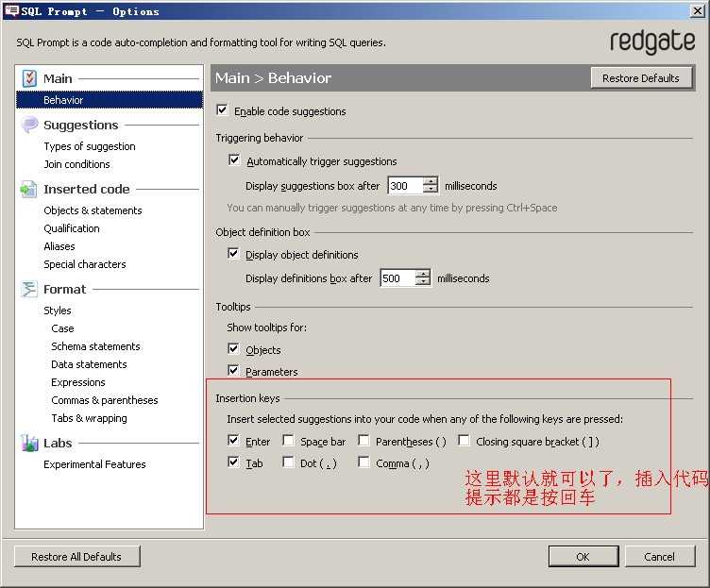Click the Inserted code section icon
Image resolution: width=710 pixels, height=588 pixels.
[28, 189]
